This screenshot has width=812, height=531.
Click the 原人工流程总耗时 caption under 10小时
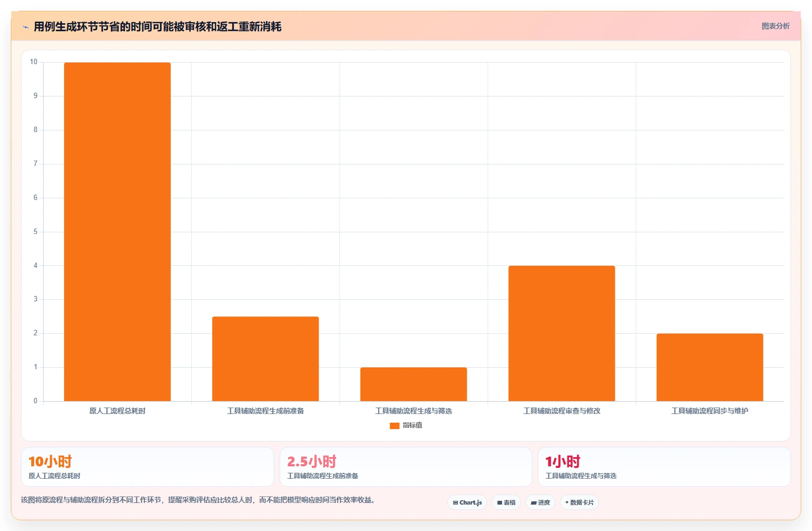[x=54, y=476]
